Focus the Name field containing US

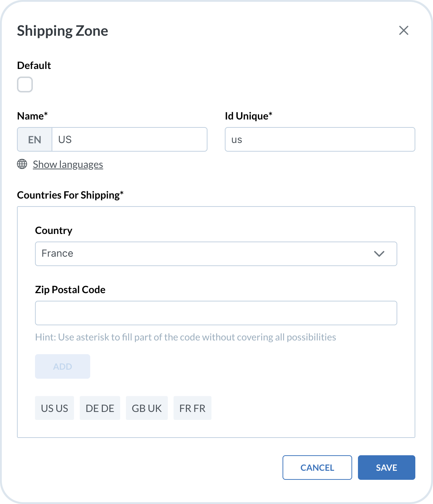click(129, 140)
